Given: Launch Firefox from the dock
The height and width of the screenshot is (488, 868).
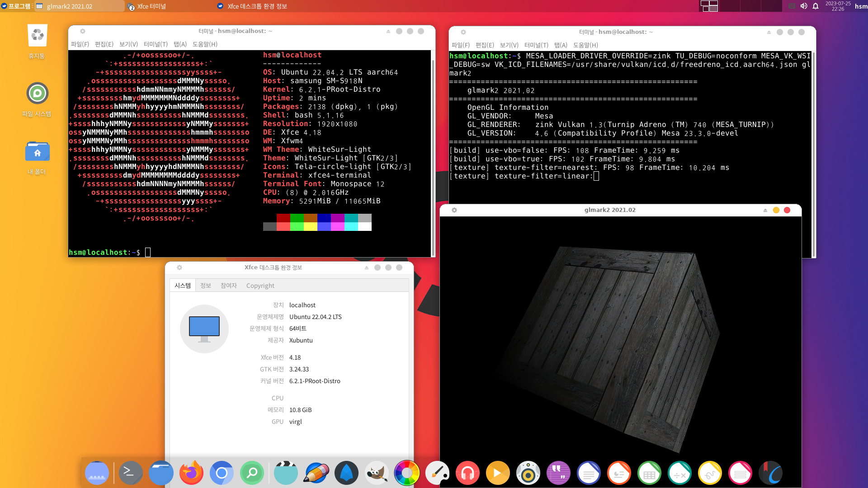Looking at the screenshot, I should (x=191, y=473).
